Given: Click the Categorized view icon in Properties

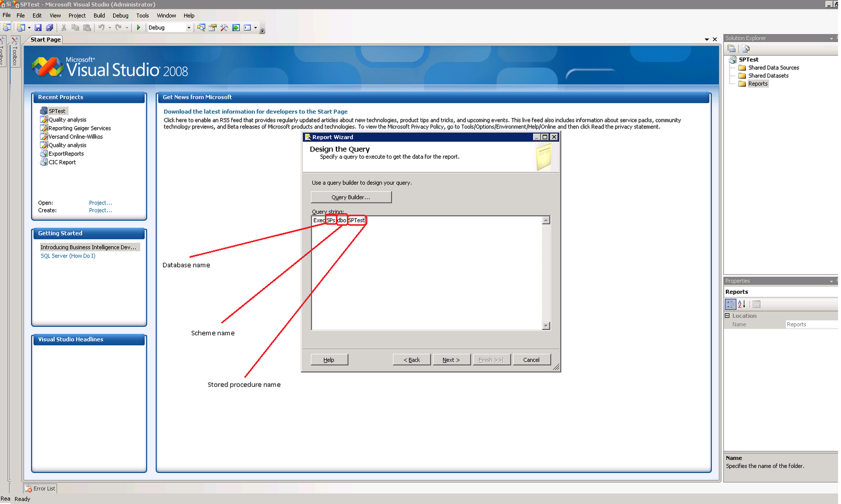Looking at the screenshot, I should (731, 304).
